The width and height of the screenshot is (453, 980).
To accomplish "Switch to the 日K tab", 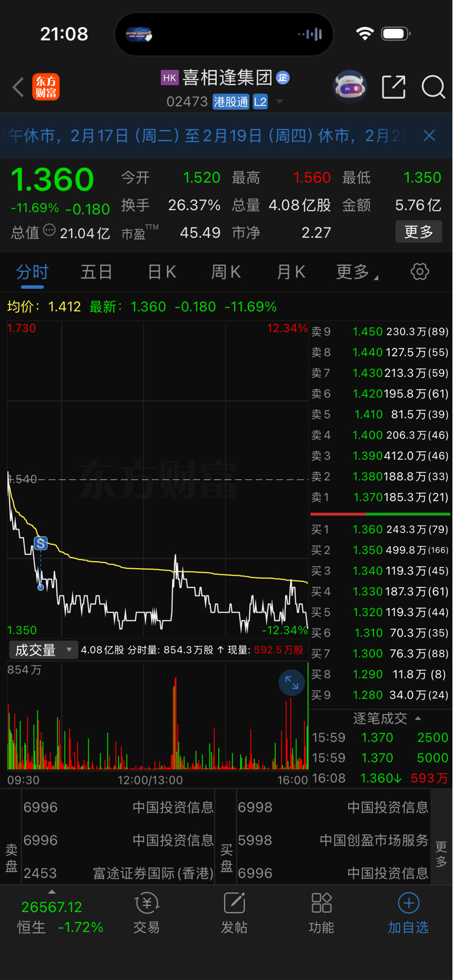I will click(161, 272).
